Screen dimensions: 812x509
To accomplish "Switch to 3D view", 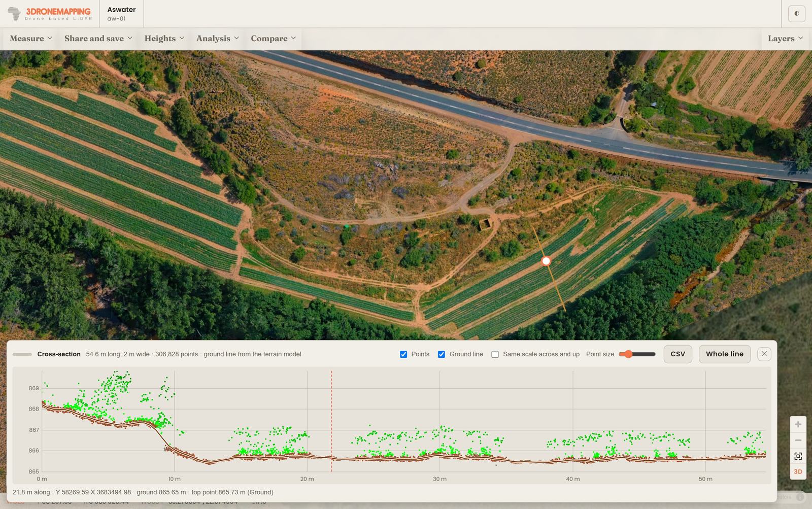I will click(x=798, y=472).
